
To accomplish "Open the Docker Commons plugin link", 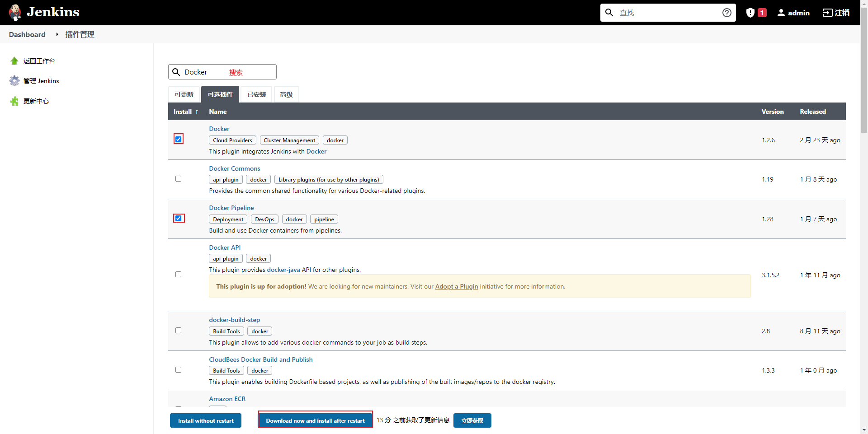I will click(235, 168).
